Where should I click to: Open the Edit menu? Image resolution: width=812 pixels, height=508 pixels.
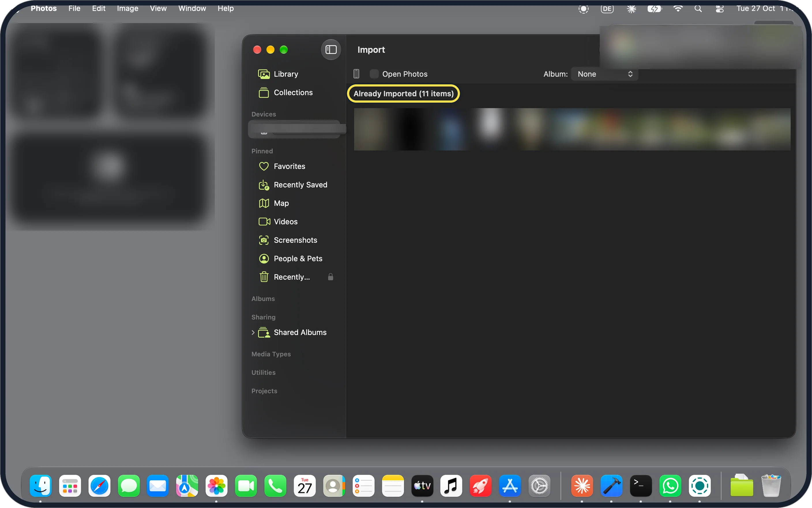[x=98, y=8]
